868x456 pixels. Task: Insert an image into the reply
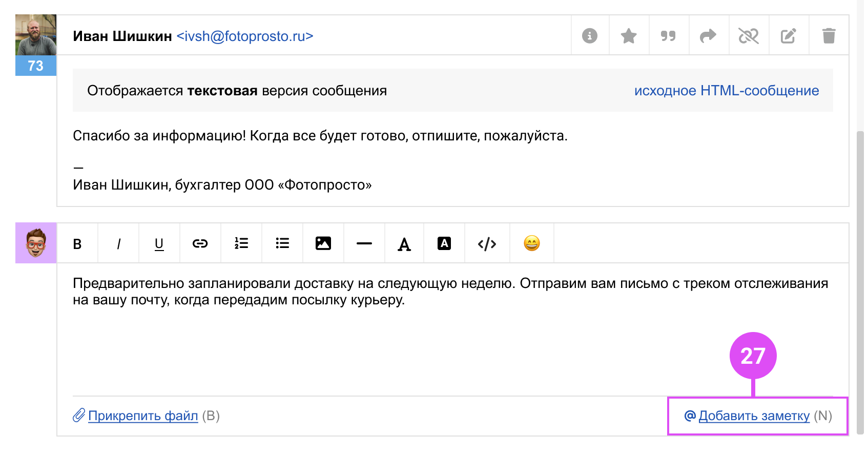click(x=323, y=243)
